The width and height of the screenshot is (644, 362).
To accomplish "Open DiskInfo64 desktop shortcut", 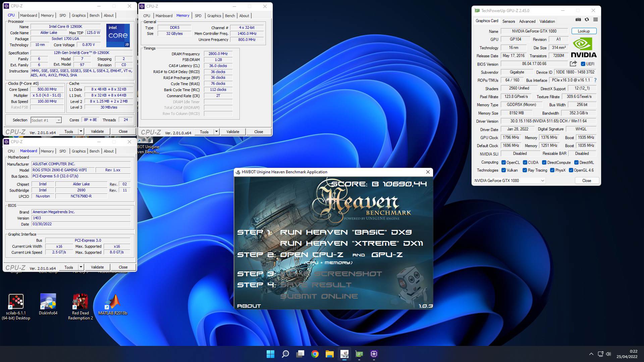I will coord(48,304).
